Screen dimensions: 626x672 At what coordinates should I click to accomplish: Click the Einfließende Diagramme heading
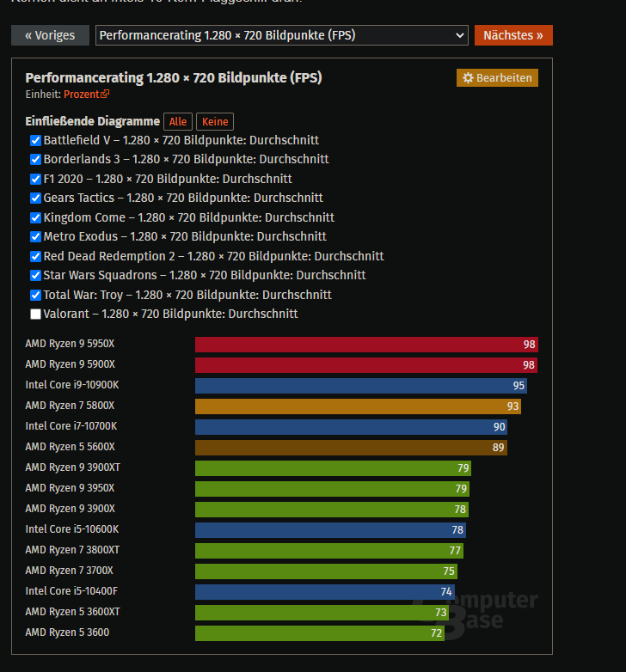93,121
